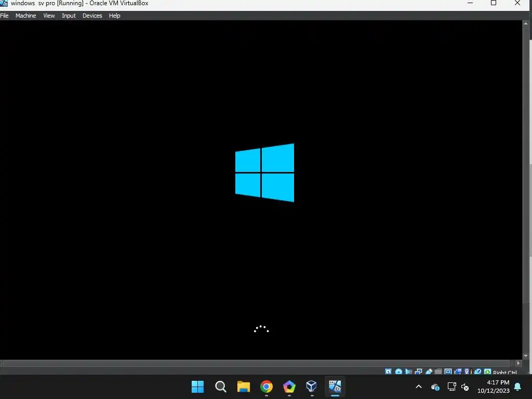Image resolution: width=532 pixels, height=399 pixels.
Task: Click the audio status bar icon
Action: pos(408,371)
